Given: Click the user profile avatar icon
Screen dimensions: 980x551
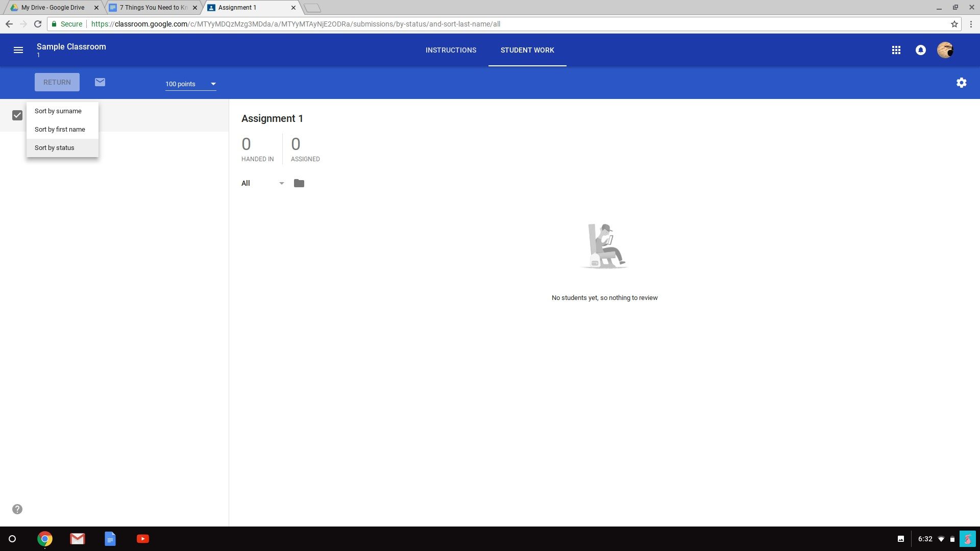Looking at the screenshot, I should 946,50.
